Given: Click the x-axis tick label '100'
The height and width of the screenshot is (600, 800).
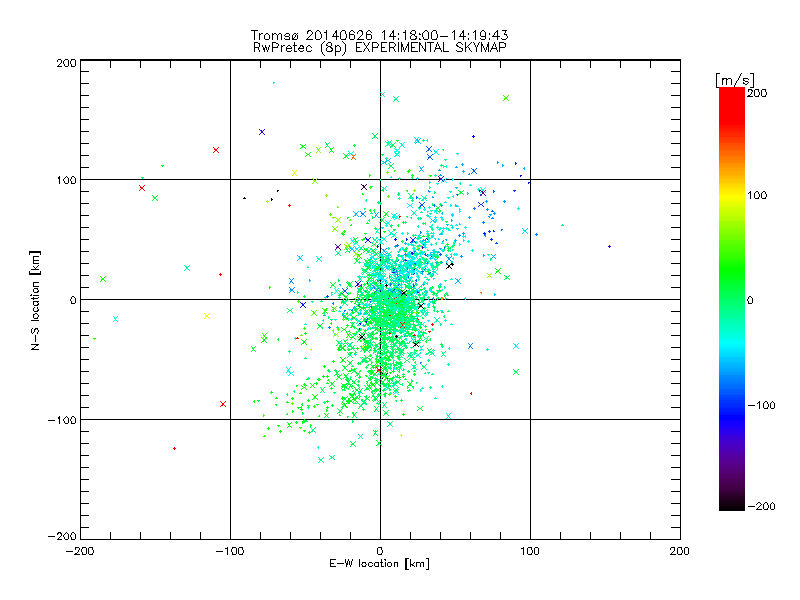Looking at the screenshot, I should point(530,551).
